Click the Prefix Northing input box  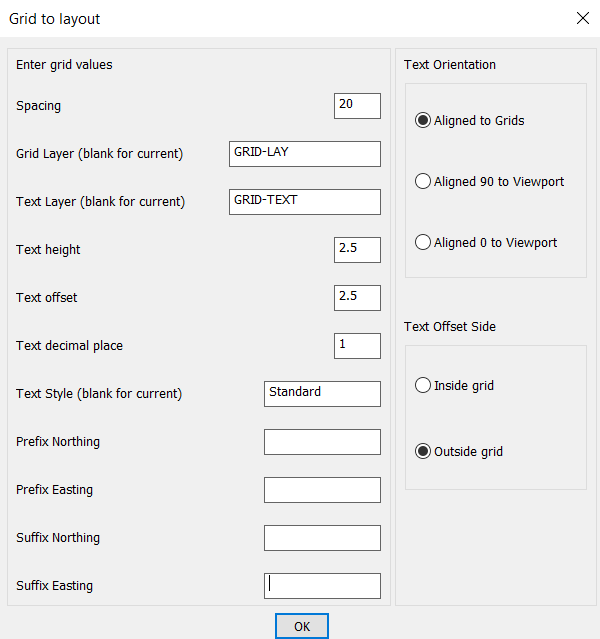coord(322,442)
